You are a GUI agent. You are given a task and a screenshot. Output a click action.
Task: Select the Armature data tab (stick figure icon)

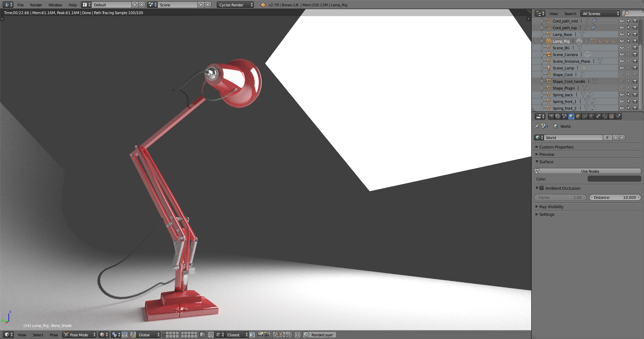(591, 116)
